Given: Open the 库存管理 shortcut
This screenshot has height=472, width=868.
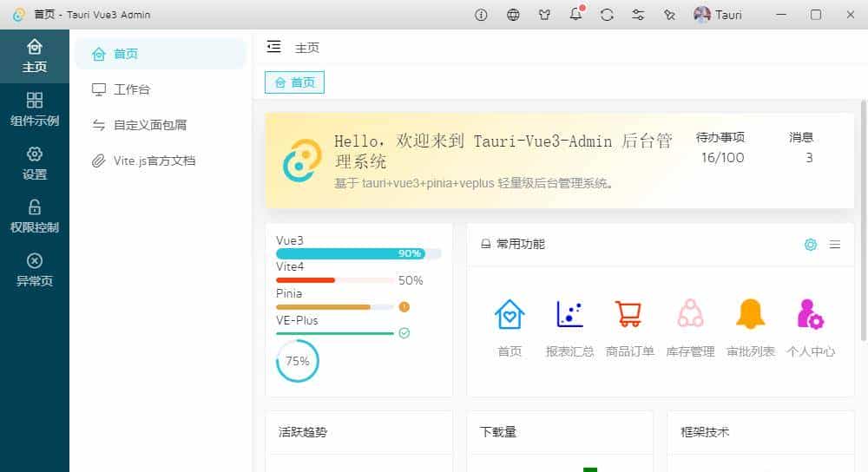Looking at the screenshot, I should (690, 314).
